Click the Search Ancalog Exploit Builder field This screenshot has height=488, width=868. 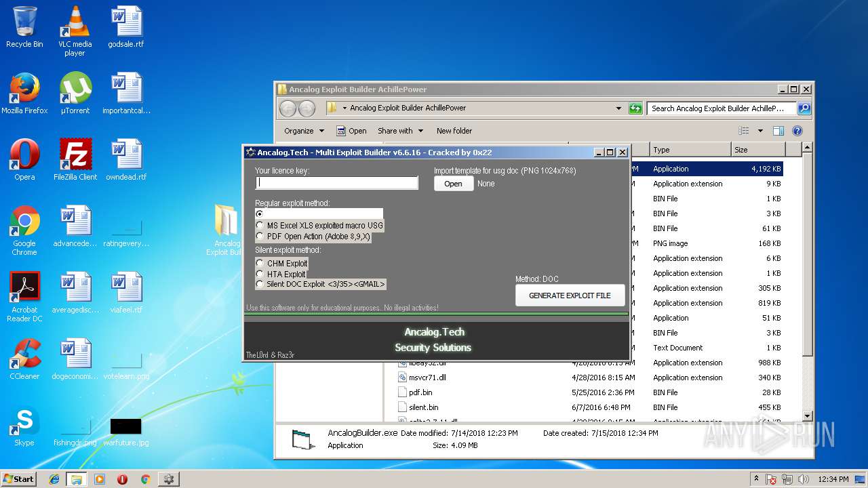point(722,108)
